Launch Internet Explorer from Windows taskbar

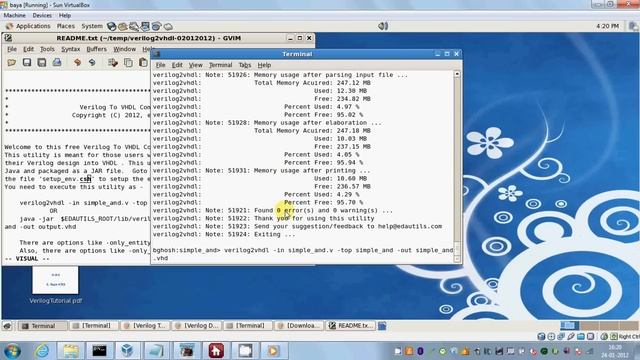pos(42,351)
